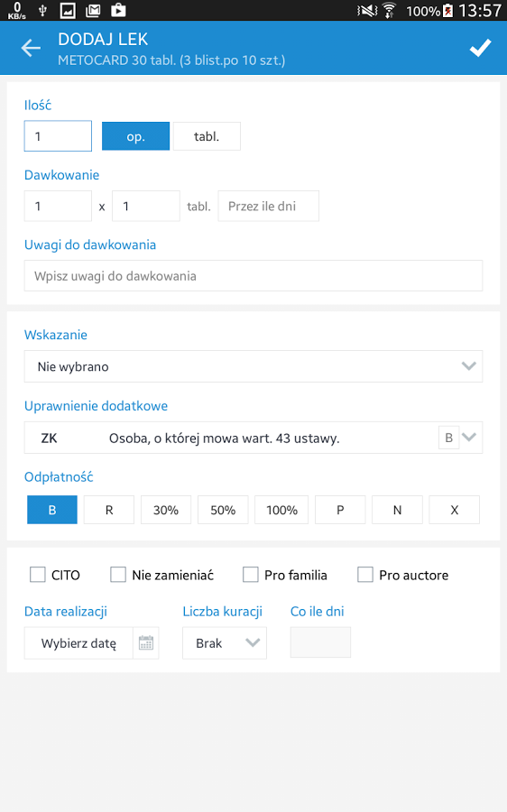507x812 pixels.
Task: Choose 30% payment level
Action: pyautogui.click(x=166, y=510)
